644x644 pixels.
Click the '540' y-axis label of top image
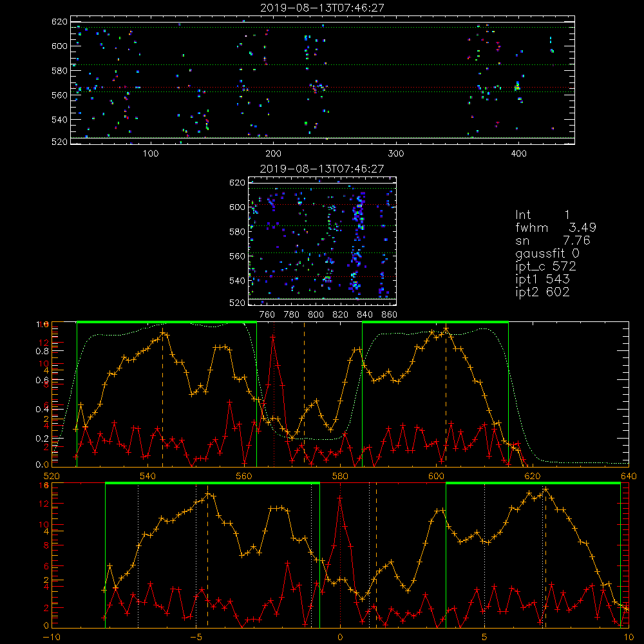(59, 120)
